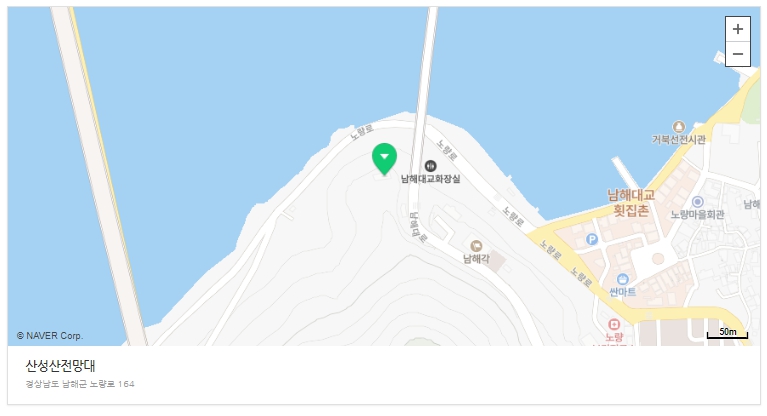The height and width of the screenshot is (416, 767).
Task: Select the 남해대교화장실 restroom icon
Action: coord(430,166)
